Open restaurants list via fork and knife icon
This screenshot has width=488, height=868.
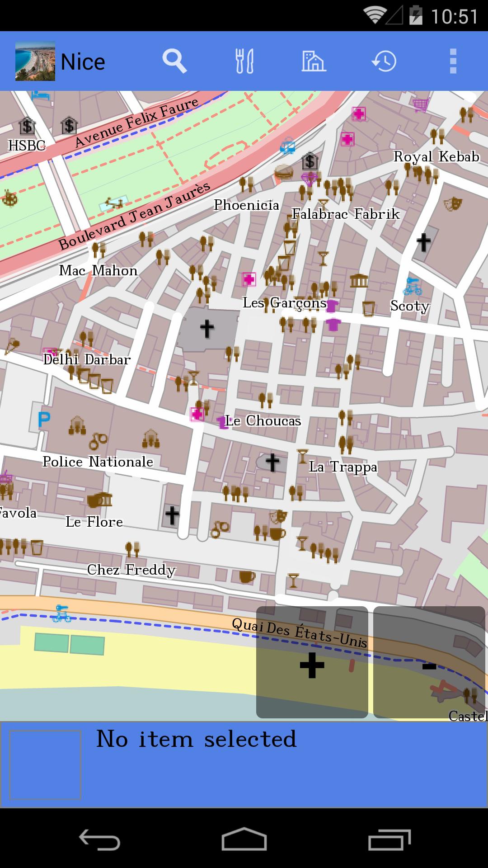click(x=244, y=61)
